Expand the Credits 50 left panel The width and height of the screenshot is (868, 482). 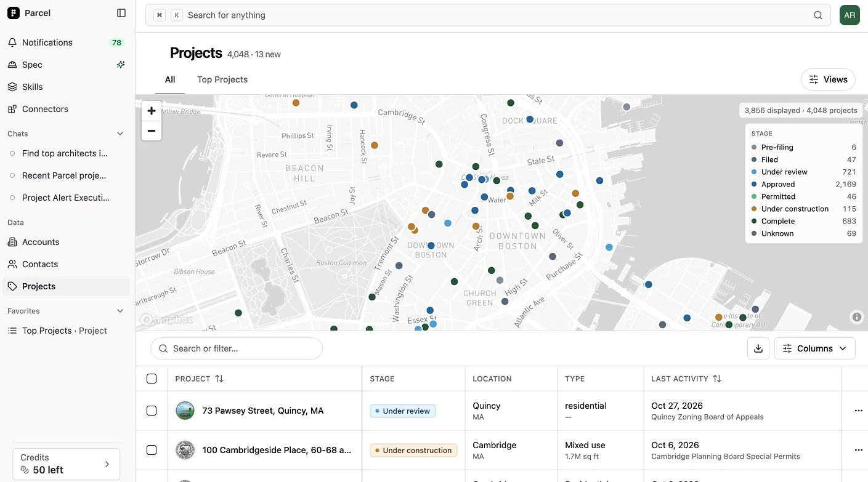pyautogui.click(x=66, y=464)
